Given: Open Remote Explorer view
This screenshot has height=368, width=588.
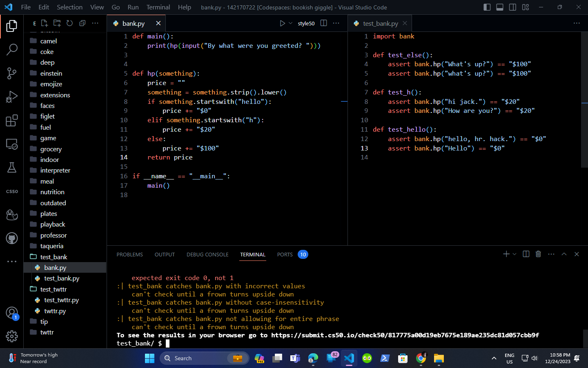Looking at the screenshot, I should click(x=12, y=144).
